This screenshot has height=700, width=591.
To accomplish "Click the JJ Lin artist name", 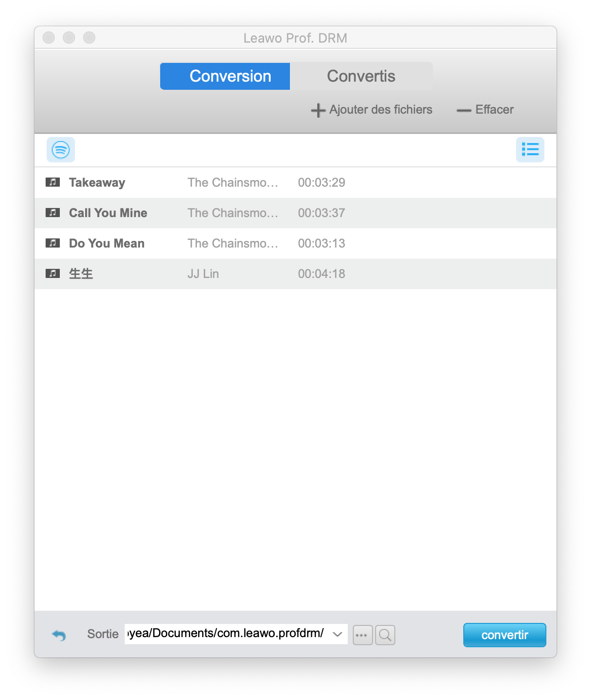I will 203,274.
